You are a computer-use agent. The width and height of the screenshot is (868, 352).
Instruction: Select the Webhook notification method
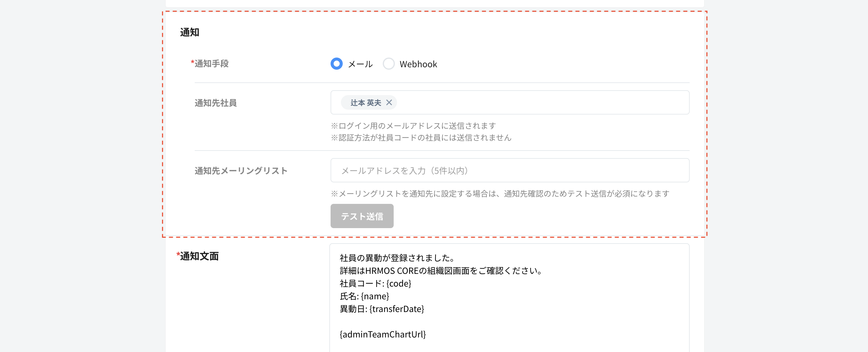[389, 64]
